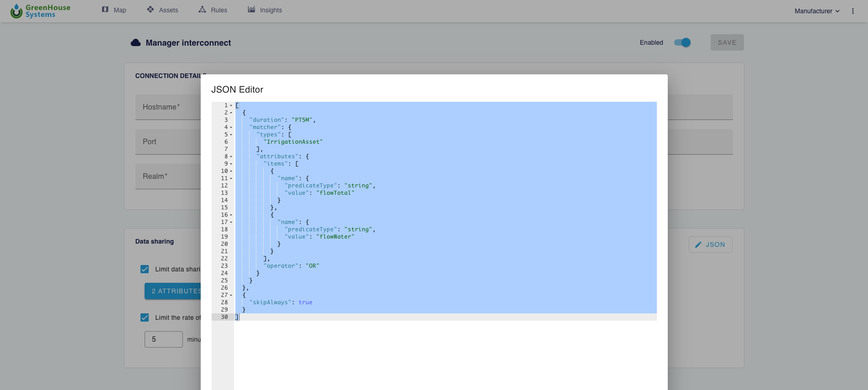Open the three-dot overflow menu
The image size is (868, 390).
852,11
